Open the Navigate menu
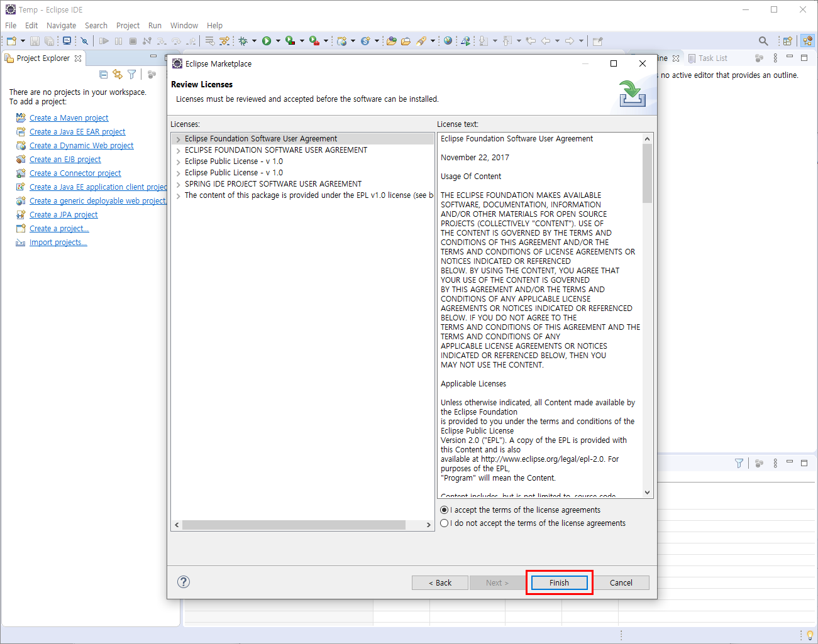 pos(61,25)
